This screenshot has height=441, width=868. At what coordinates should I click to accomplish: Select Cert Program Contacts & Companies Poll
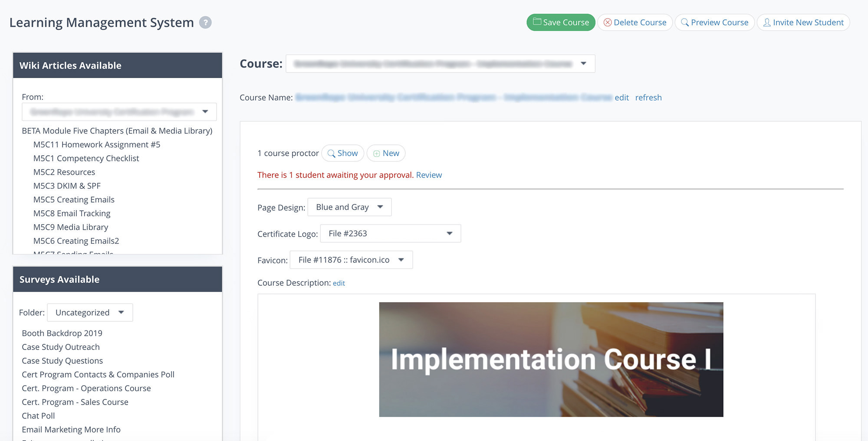click(x=98, y=375)
